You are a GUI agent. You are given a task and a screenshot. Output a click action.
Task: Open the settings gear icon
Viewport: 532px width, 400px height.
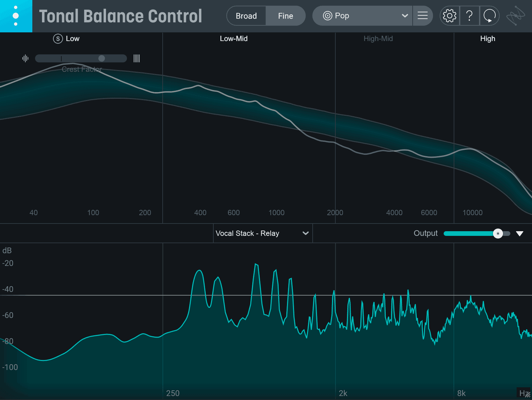(449, 16)
